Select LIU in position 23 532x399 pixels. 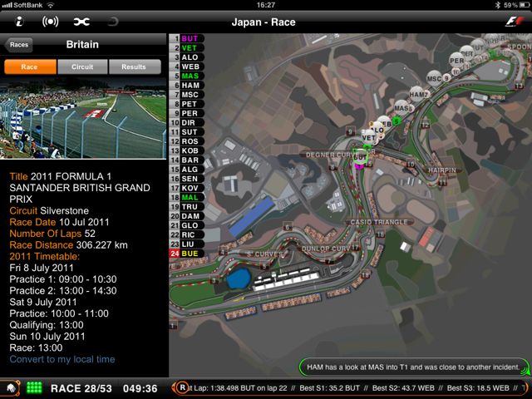point(187,244)
